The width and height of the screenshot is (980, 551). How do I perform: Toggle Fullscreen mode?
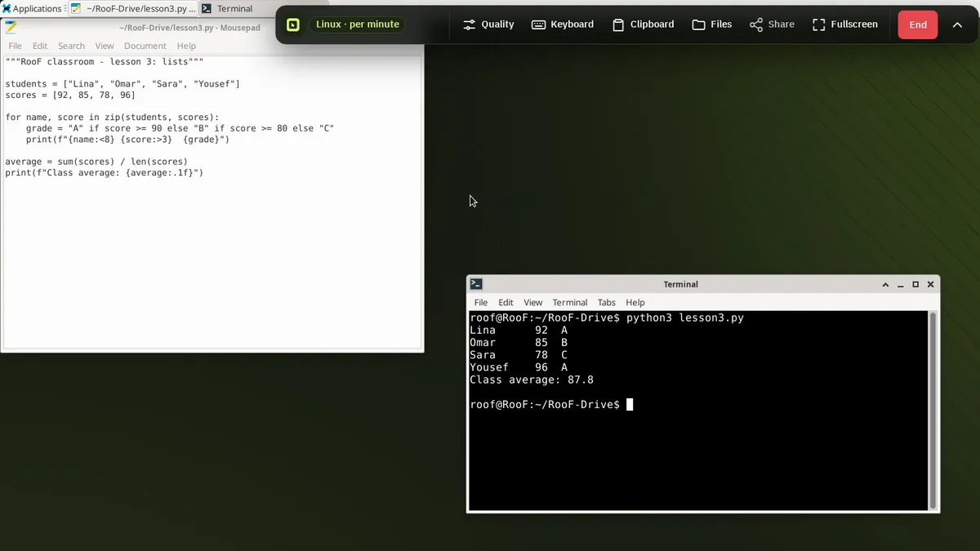845,24
